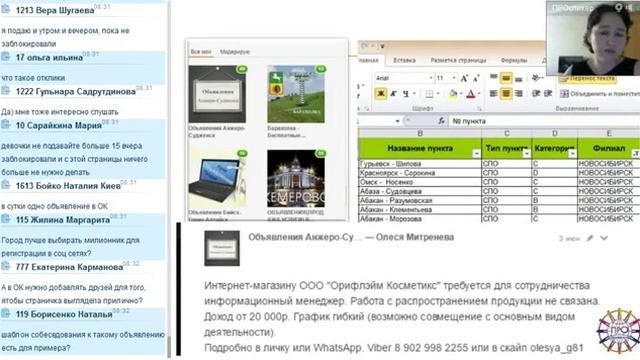Click chat icon beside 10 Сарайкина Мария
The image size is (640, 360).
[x=6, y=124]
